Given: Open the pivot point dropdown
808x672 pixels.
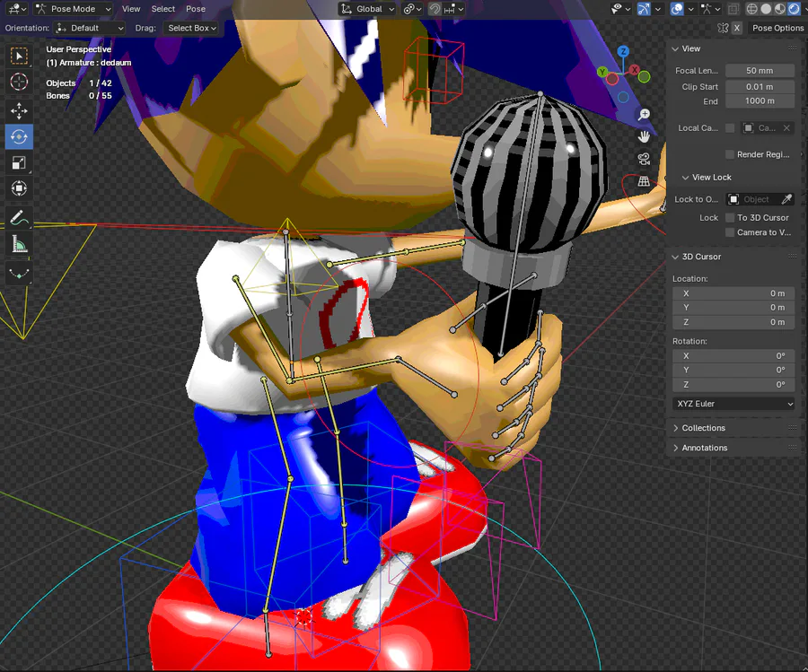Looking at the screenshot, I should click(x=412, y=9).
